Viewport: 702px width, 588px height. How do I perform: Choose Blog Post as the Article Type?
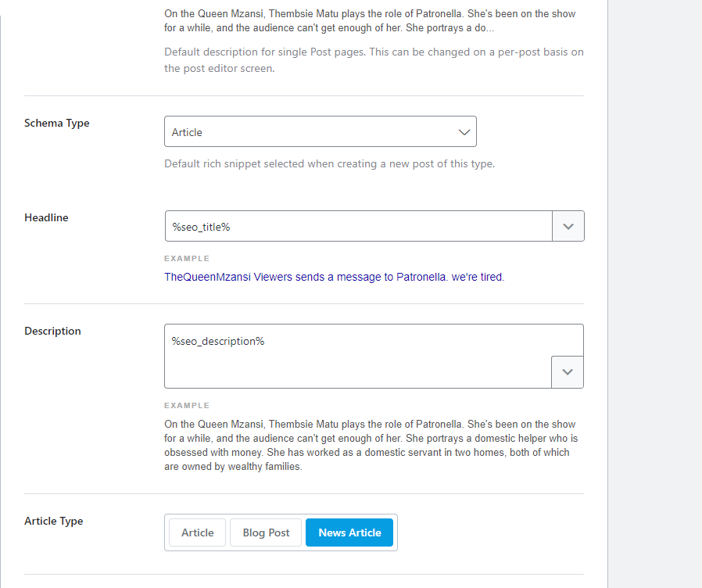[266, 532]
